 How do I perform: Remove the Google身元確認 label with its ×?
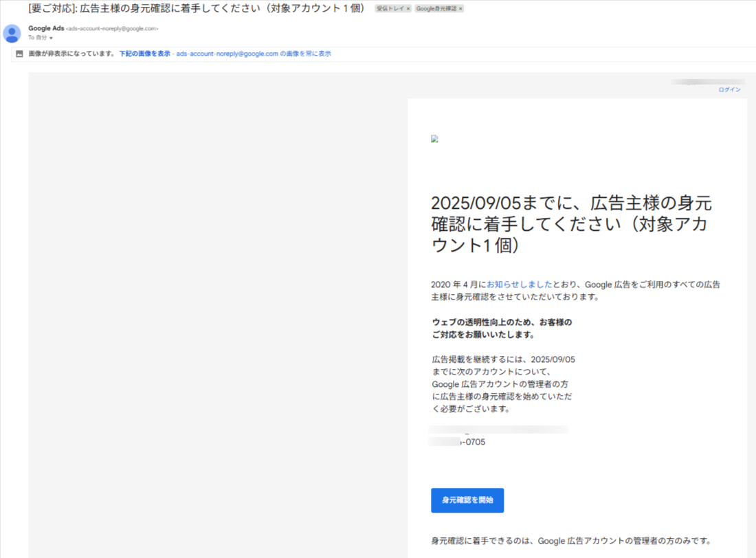[460, 9]
